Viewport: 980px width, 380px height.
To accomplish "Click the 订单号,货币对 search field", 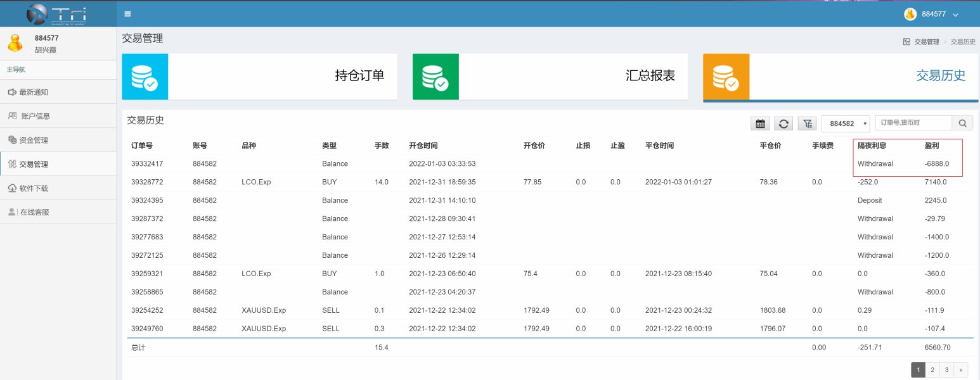I will [x=913, y=123].
